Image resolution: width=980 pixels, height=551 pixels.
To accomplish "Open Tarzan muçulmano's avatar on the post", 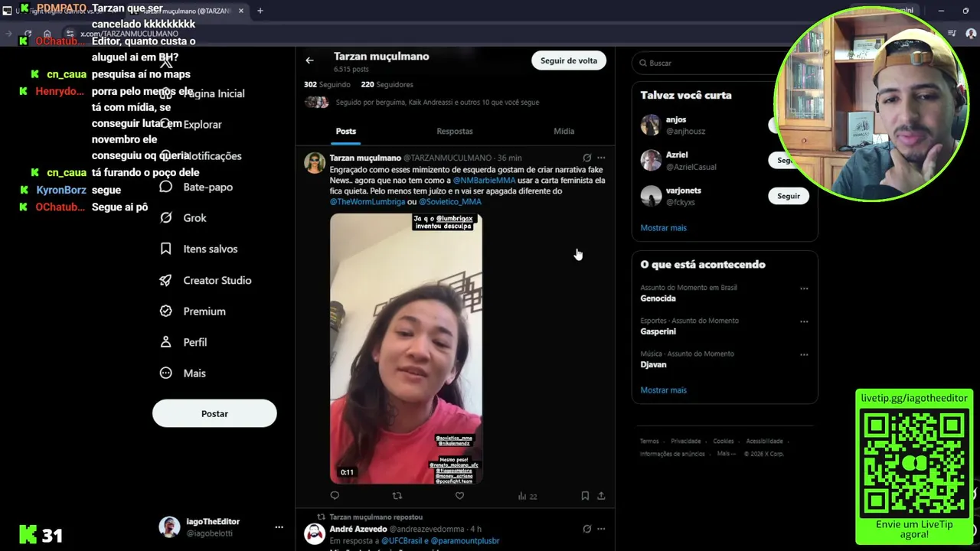I will [315, 163].
